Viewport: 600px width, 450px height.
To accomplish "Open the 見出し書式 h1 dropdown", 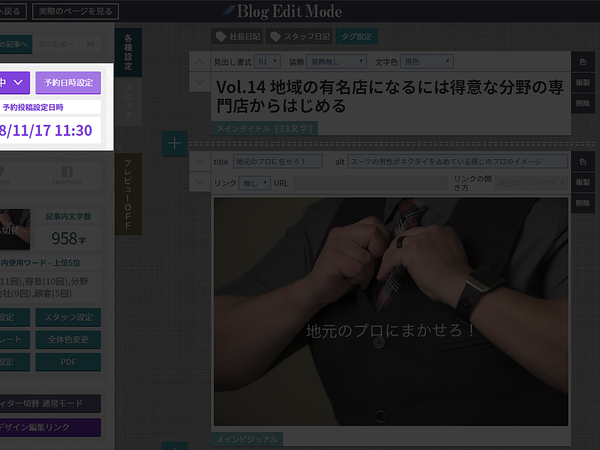I will pyautogui.click(x=267, y=62).
